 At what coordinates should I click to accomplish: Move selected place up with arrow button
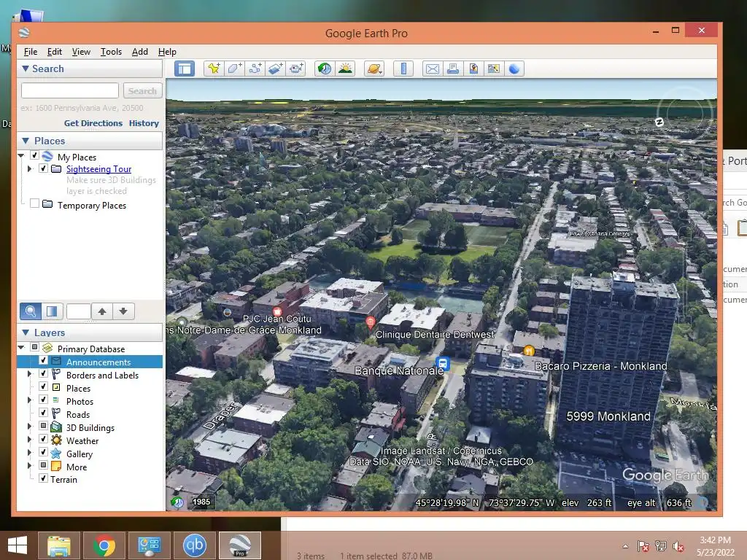[102, 311]
